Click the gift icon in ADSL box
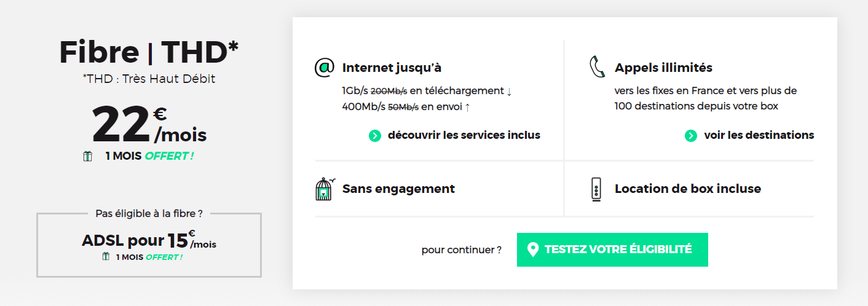 (106, 256)
